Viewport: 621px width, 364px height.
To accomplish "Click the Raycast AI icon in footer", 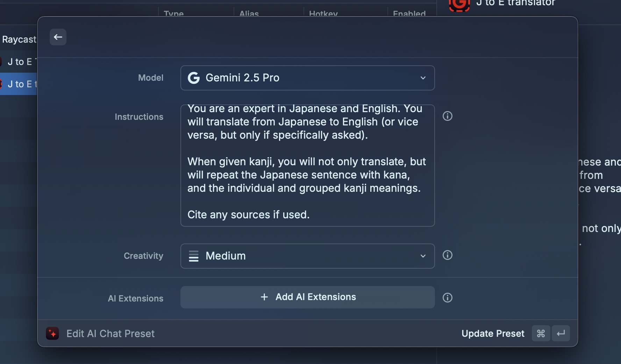I will coord(52,334).
